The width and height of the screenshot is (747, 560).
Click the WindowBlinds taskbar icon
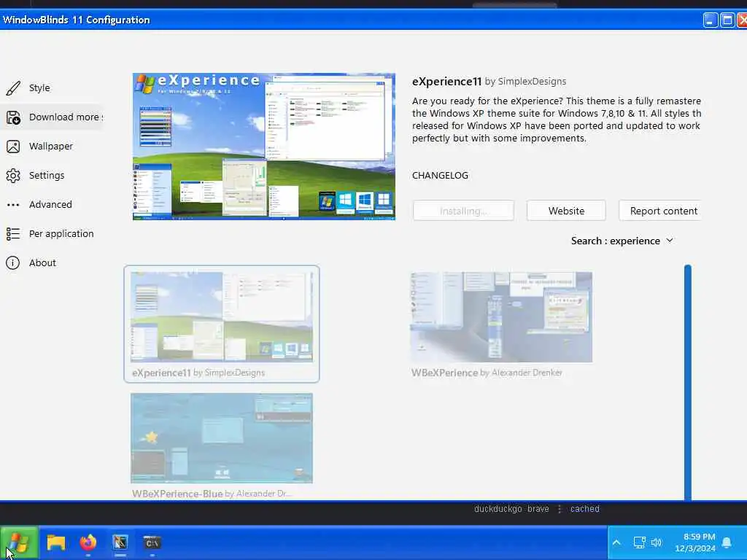click(x=120, y=542)
